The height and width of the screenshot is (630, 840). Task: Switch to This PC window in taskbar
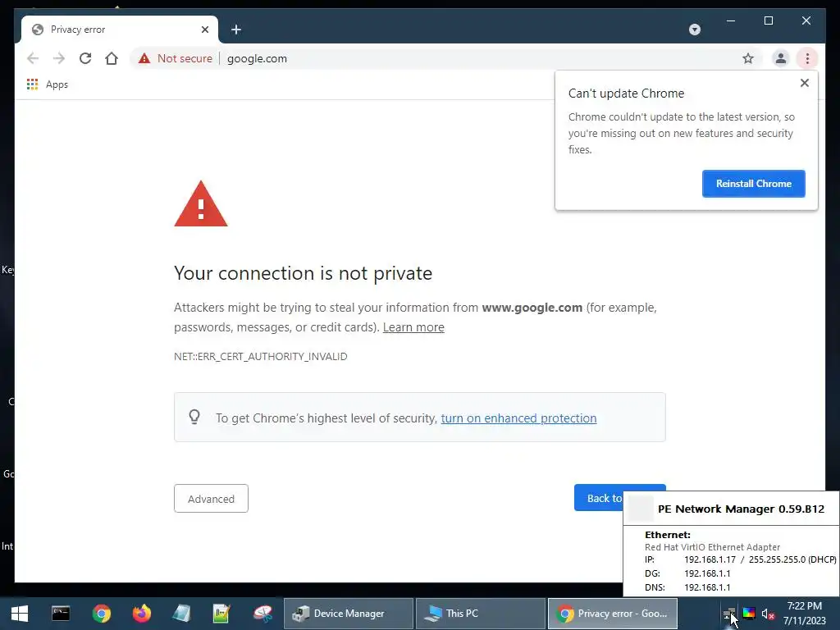pyautogui.click(x=481, y=614)
